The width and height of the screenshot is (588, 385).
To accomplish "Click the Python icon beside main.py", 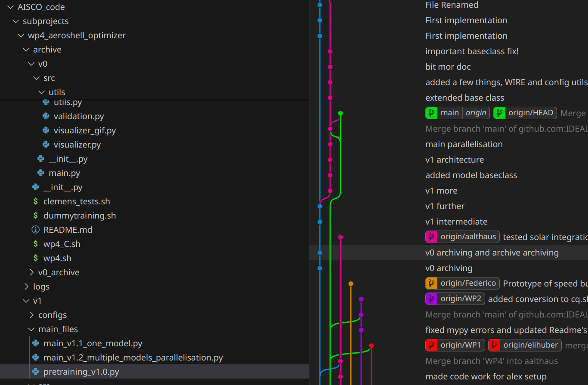I will point(40,173).
